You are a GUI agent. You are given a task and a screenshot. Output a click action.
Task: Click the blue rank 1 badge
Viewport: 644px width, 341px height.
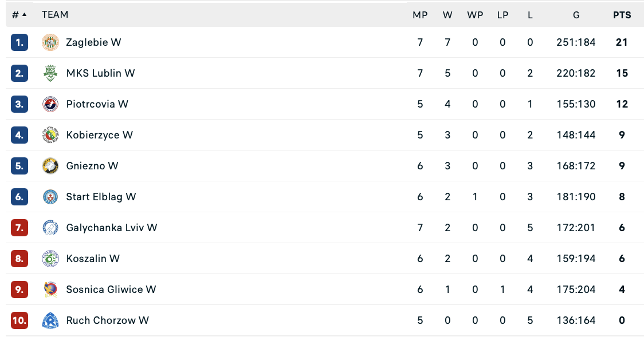(19, 42)
